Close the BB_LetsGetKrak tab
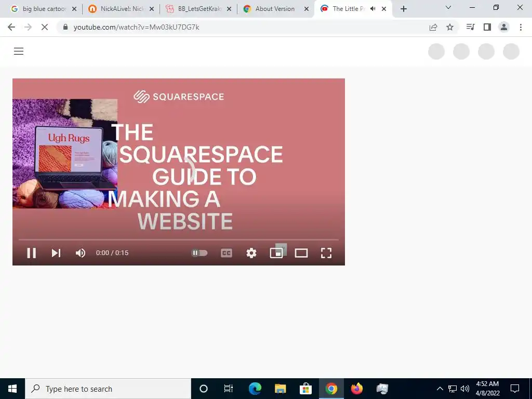The height and width of the screenshot is (399, 532). click(229, 9)
